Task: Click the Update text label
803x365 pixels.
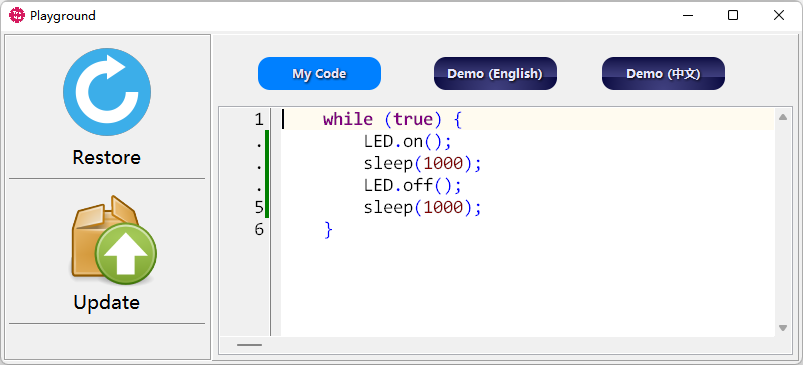Action: 107,303
